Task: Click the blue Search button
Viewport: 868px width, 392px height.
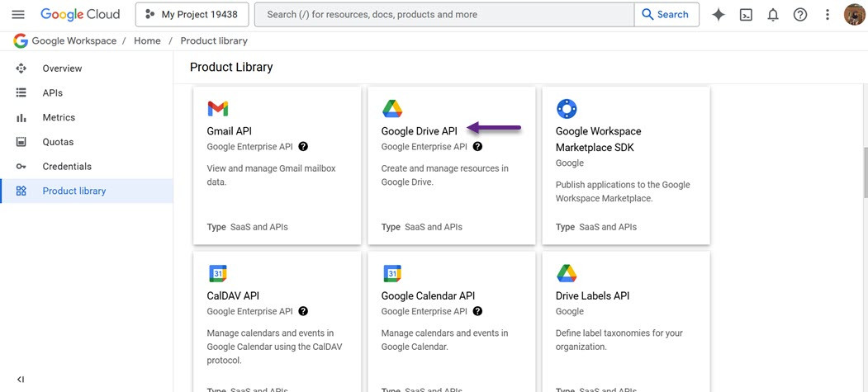Action: pos(666,15)
